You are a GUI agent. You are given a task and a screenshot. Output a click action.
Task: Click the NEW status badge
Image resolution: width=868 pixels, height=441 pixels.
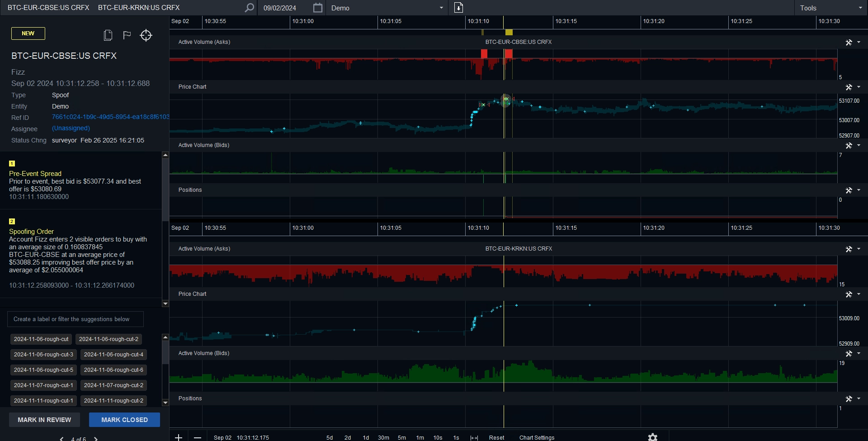pos(28,33)
